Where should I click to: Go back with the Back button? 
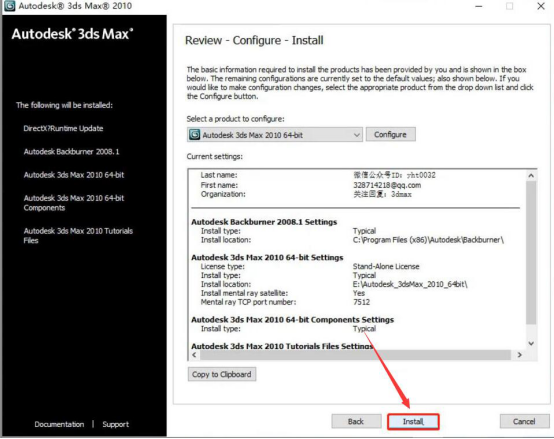356,422
